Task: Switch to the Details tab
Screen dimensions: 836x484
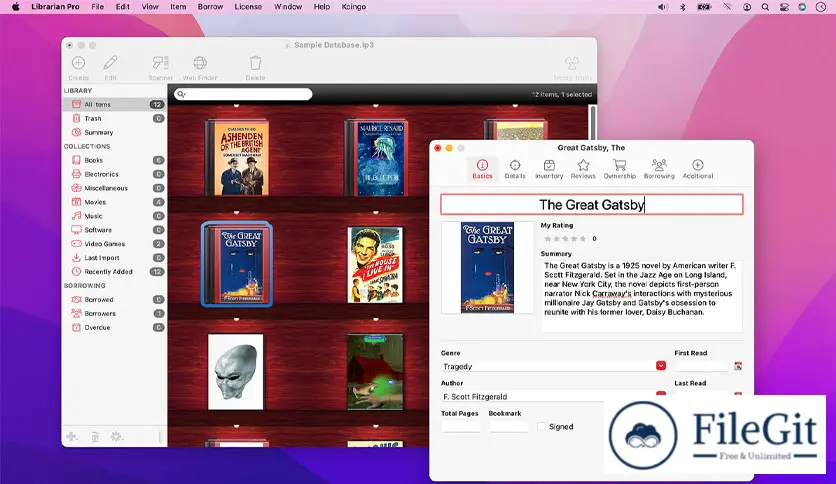Action: click(515, 169)
